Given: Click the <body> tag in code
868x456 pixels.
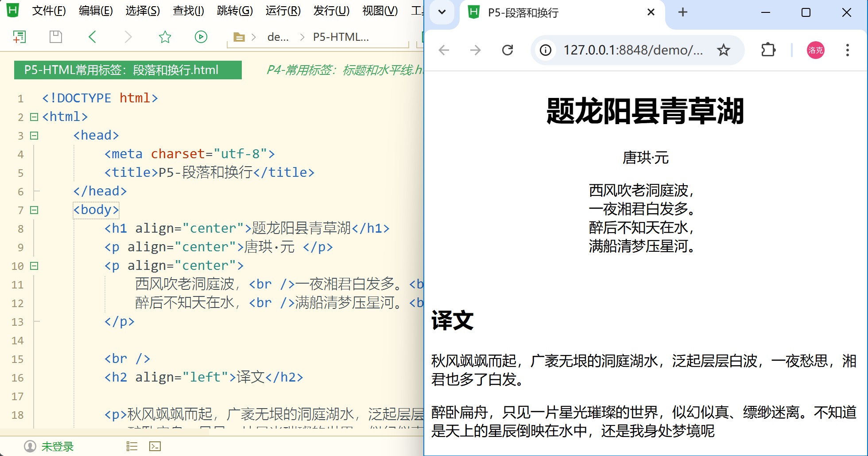Looking at the screenshot, I should pos(96,210).
